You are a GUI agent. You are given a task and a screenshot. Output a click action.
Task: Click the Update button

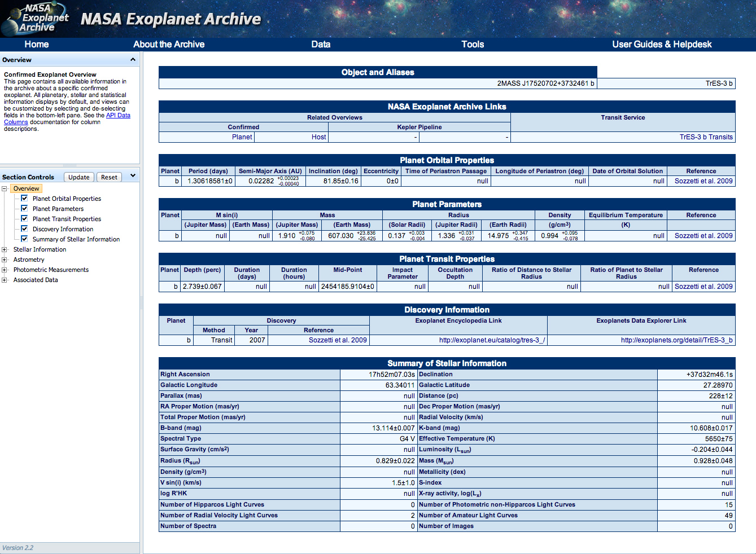(x=78, y=177)
